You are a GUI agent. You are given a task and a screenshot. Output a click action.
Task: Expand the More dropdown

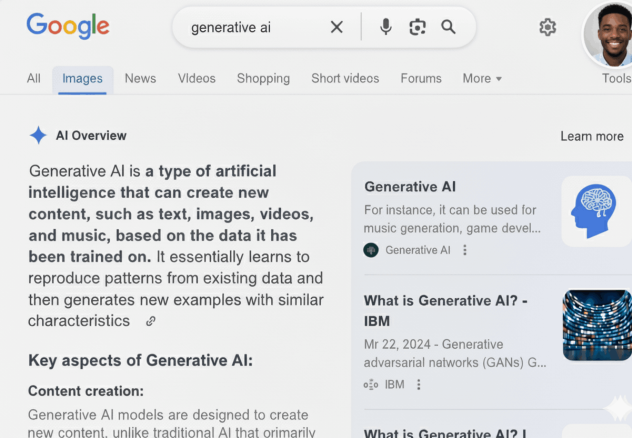(x=482, y=78)
